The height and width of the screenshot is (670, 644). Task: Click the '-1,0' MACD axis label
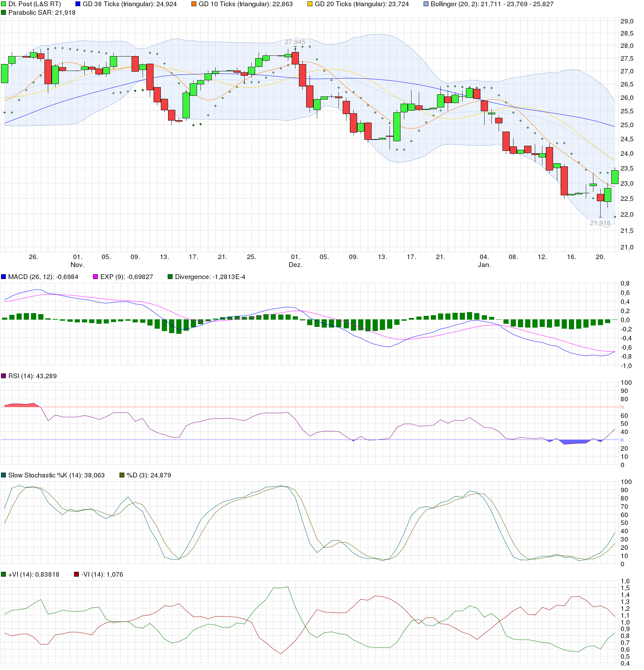pyautogui.click(x=626, y=365)
